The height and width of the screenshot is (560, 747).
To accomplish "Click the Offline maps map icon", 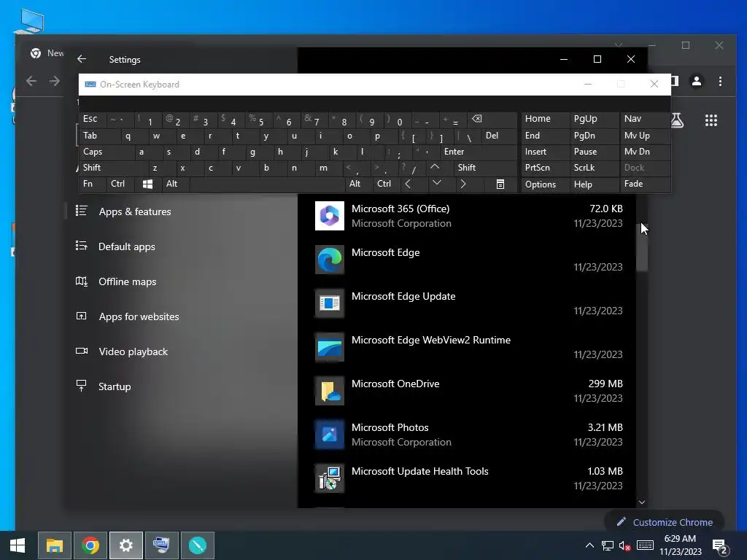I will (x=82, y=281).
